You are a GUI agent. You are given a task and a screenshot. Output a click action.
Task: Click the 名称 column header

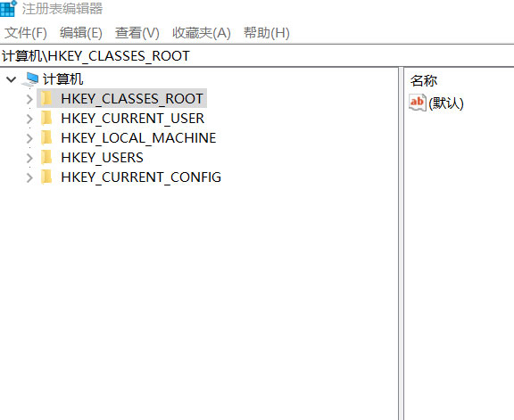(424, 80)
